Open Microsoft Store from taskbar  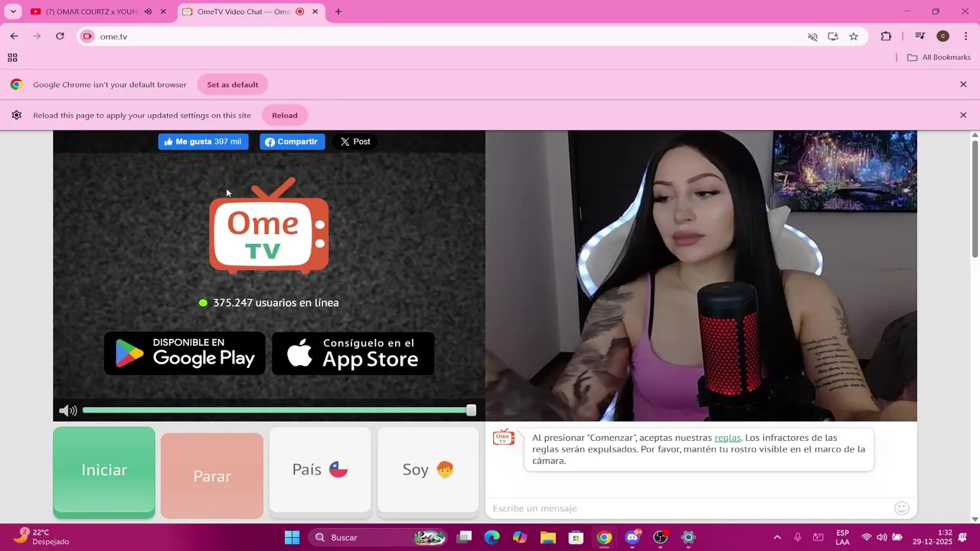click(x=576, y=537)
